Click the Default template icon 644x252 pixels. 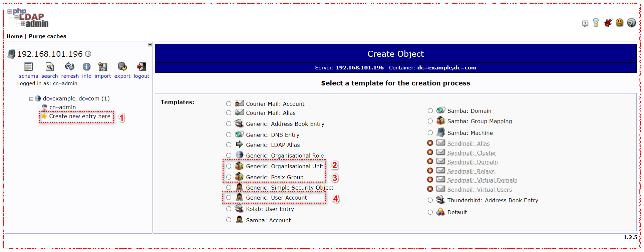441,212
